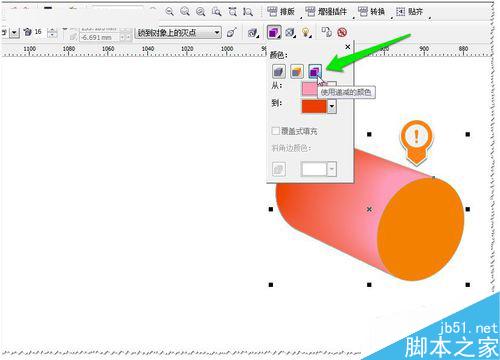Click the zoom in magnifier icon
Viewport: 500px width, 360px height.
pyautogui.click(x=170, y=12)
